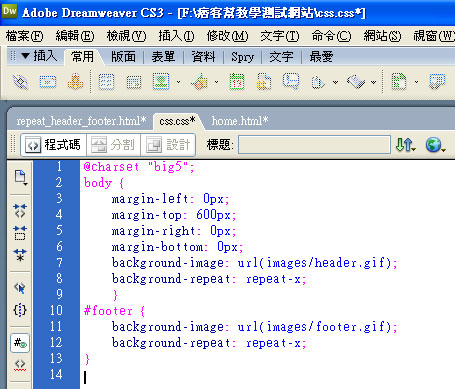Open the 編輯(E) menu

click(75, 36)
